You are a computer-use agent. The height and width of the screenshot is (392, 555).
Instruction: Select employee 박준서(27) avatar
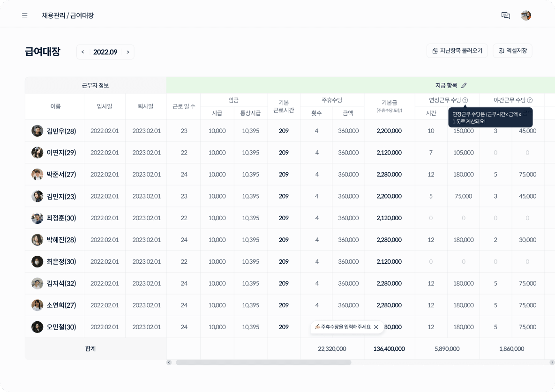pyautogui.click(x=37, y=174)
